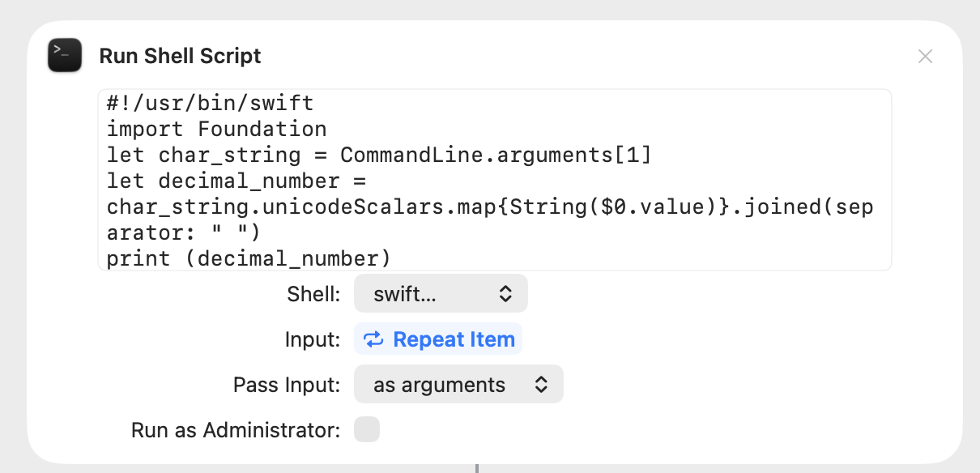
Task: Enable the Run as Administrator checkbox
Action: click(367, 430)
